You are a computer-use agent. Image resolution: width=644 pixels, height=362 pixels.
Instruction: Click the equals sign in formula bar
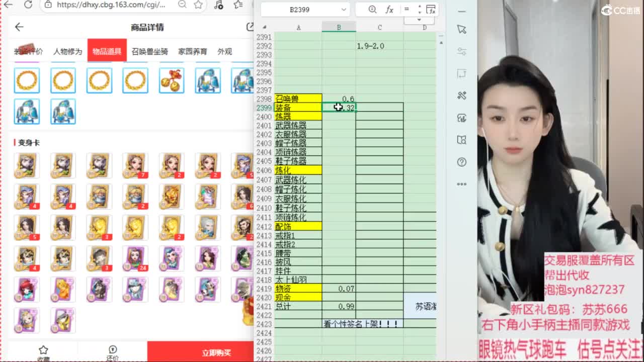point(407,10)
